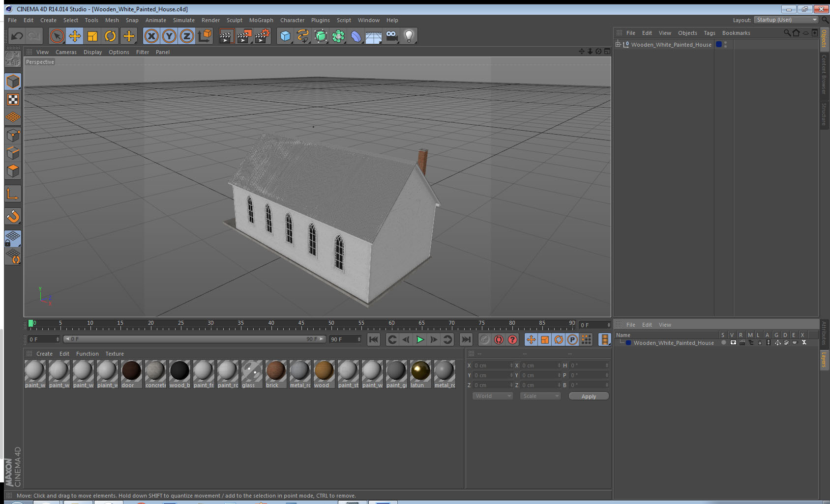Render active view clapperboard icon

tap(226, 36)
